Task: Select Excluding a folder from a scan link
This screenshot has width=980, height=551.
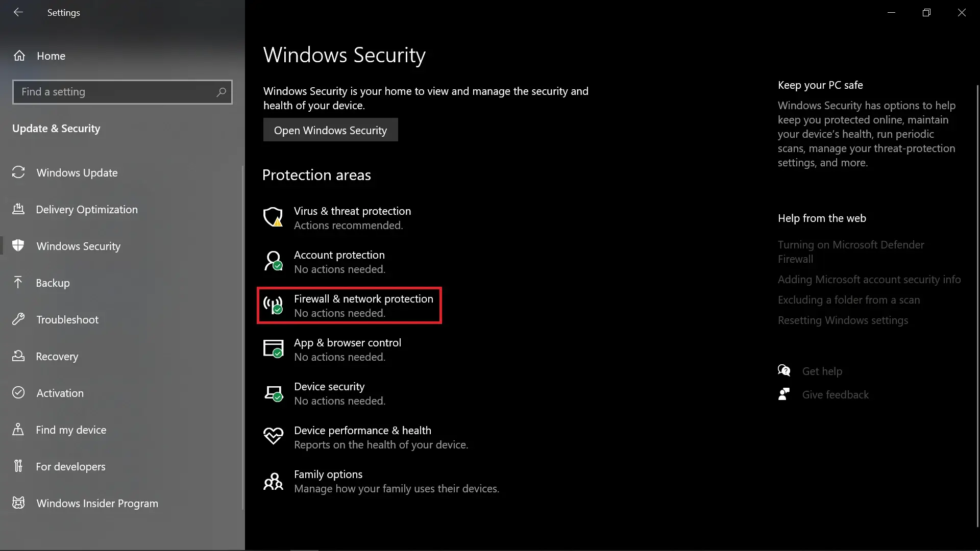Action: pyautogui.click(x=849, y=299)
